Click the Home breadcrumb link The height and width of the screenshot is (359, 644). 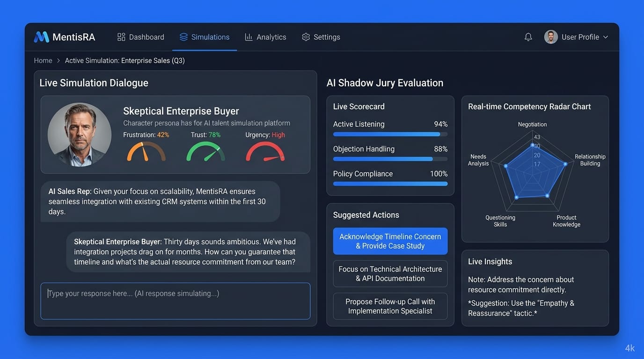[x=43, y=60]
